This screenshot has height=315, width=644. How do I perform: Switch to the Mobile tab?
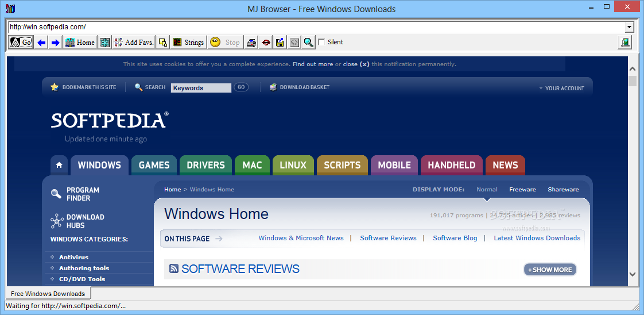click(394, 165)
